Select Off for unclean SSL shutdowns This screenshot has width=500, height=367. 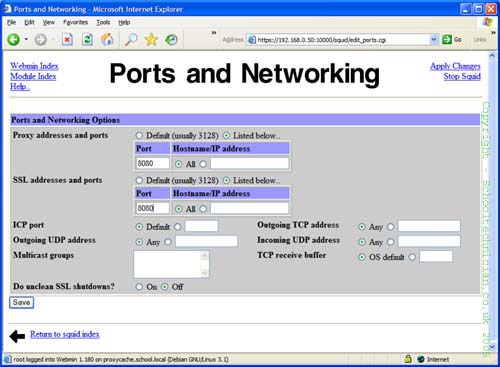pyautogui.click(x=165, y=287)
